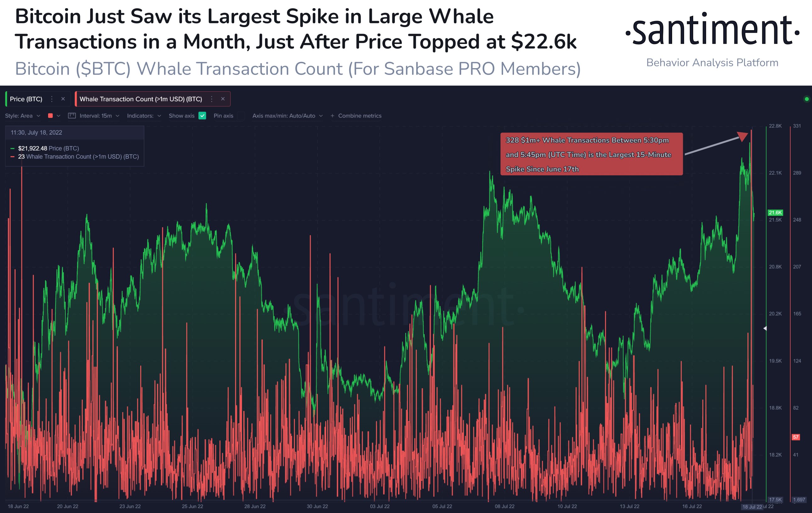Viewport: 812px width, 513px height.
Task: Open Axis max/min Auto/Auto dropdown
Action: coord(287,116)
